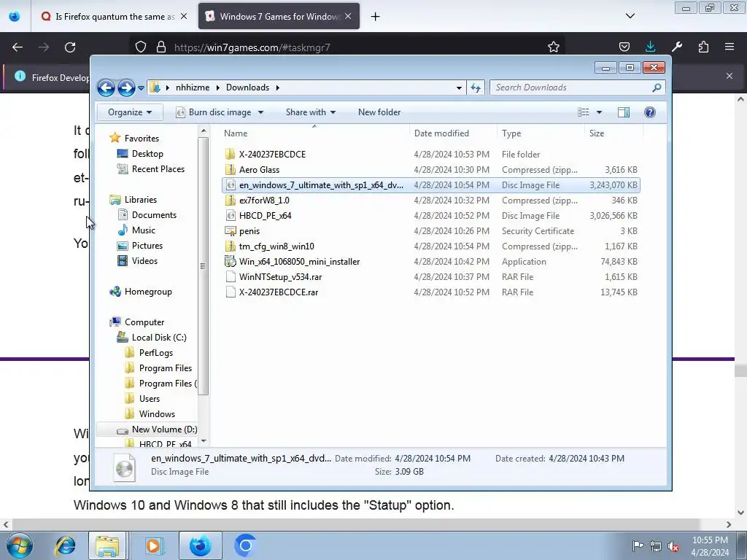Screen dimensions: 747x560
Task: Open Recent Places in Favorites
Action: click(x=158, y=169)
